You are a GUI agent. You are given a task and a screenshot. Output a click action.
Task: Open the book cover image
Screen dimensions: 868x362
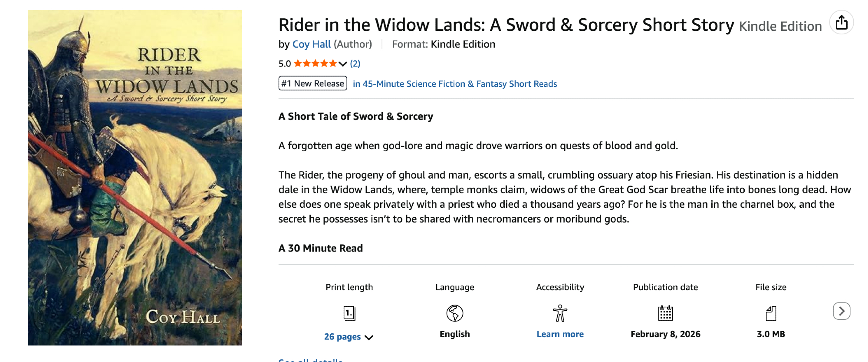tap(135, 178)
